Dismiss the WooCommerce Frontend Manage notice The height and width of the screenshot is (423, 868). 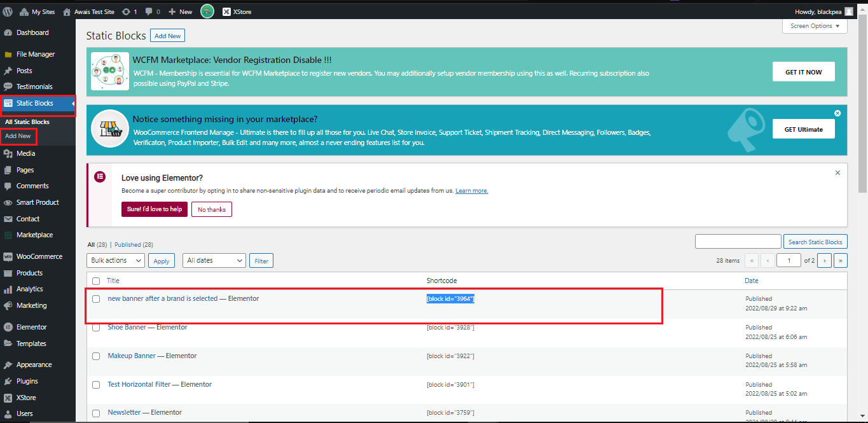click(837, 113)
